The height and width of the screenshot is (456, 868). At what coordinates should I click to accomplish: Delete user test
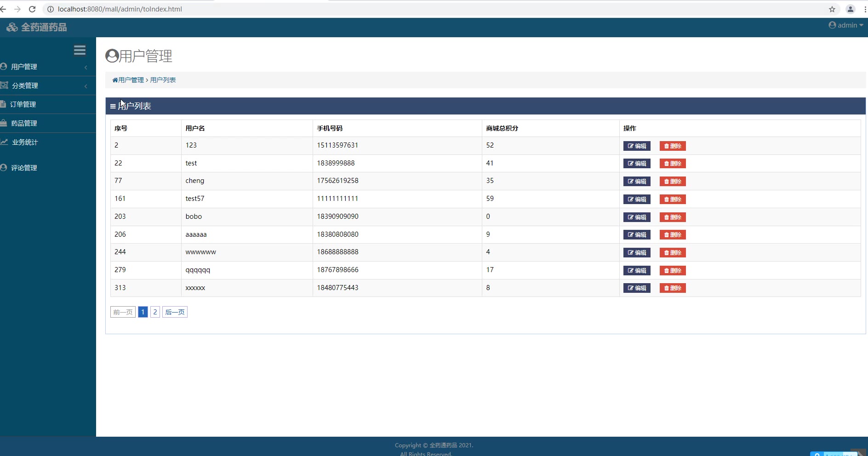(673, 164)
